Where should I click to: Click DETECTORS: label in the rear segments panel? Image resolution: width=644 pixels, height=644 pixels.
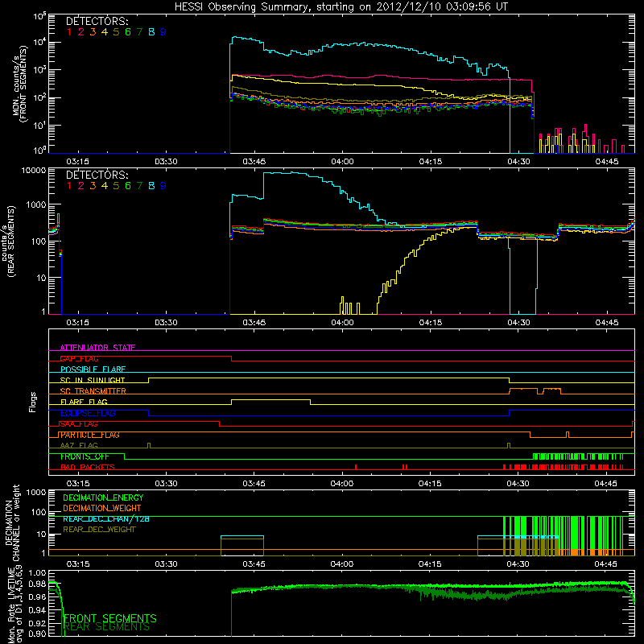97,175
